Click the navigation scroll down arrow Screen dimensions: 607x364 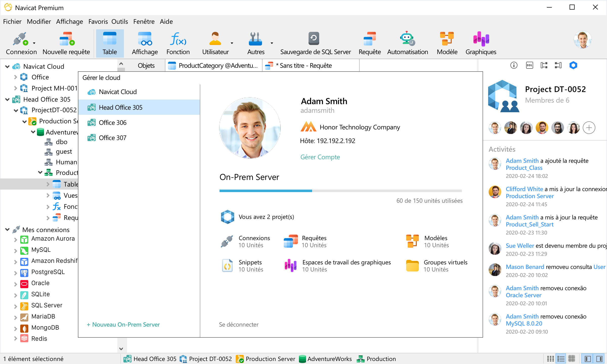121,349
